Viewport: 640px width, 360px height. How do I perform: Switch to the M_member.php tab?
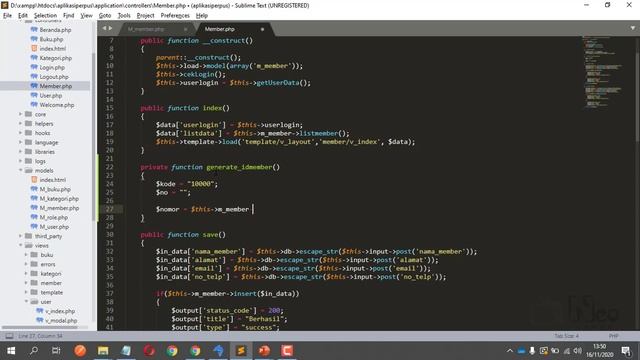pyautogui.click(x=146, y=29)
